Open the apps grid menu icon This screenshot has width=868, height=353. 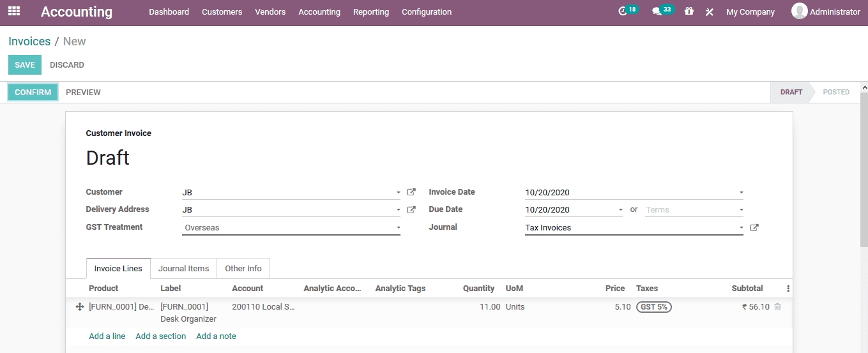click(14, 11)
